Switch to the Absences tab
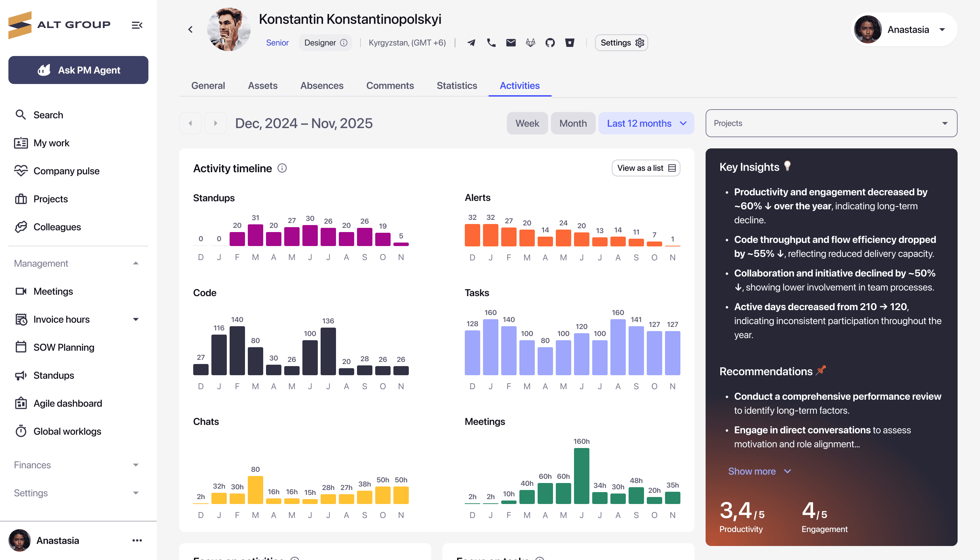This screenshot has height=560, width=980. pos(322,85)
